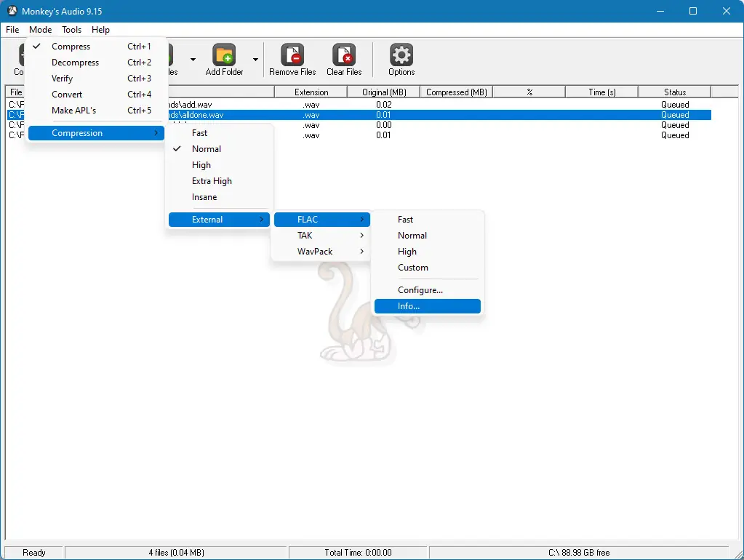
Task: Click the Remove Files icon
Action: pyautogui.click(x=292, y=55)
